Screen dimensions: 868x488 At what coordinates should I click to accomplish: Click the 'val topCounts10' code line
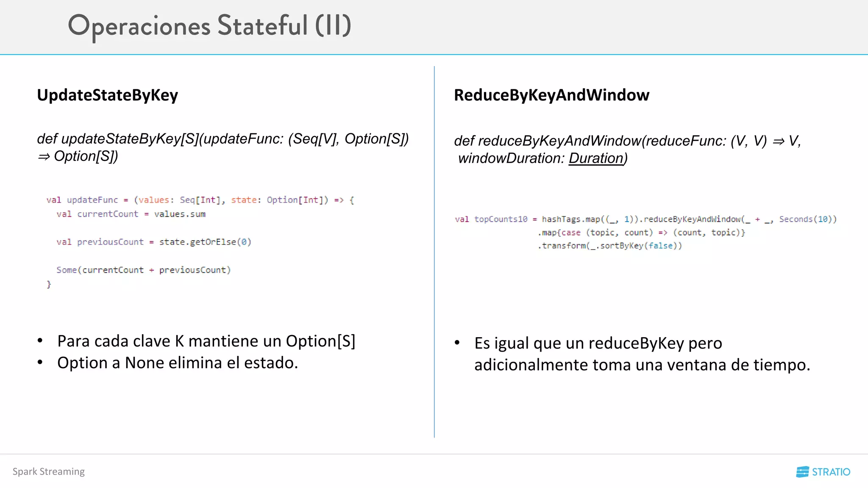coord(646,219)
